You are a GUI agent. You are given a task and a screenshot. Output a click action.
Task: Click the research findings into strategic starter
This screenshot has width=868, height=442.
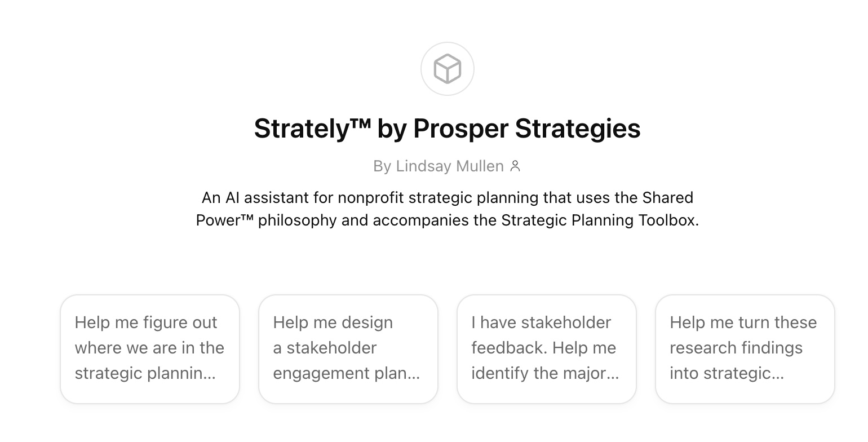(745, 348)
